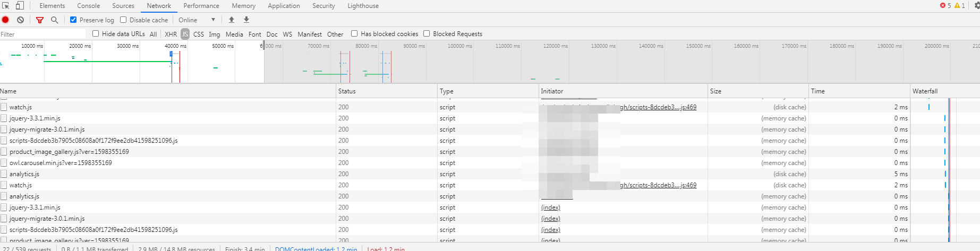Click the inspect element picker icon
Screen dimensions: 980x251
(x=6, y=6)
